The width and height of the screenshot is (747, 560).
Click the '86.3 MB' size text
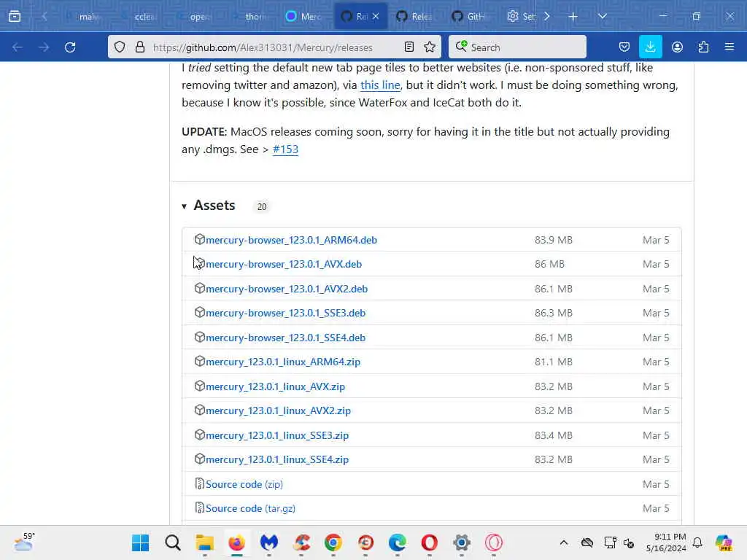pyautogui.click(x=553, y=314)
